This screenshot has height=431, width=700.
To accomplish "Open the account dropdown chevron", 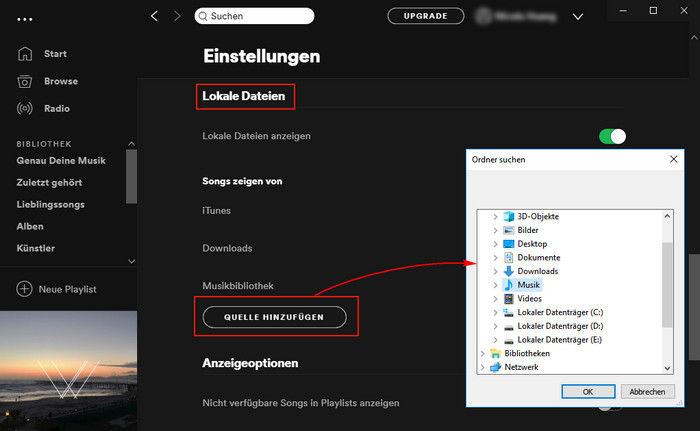I will 578,17.
